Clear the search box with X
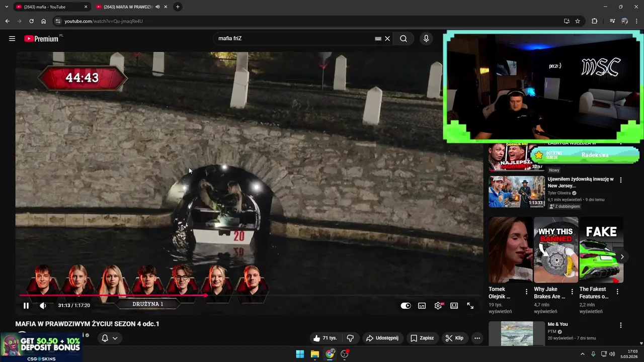644x362 pixels. click(x=387, y=39)
